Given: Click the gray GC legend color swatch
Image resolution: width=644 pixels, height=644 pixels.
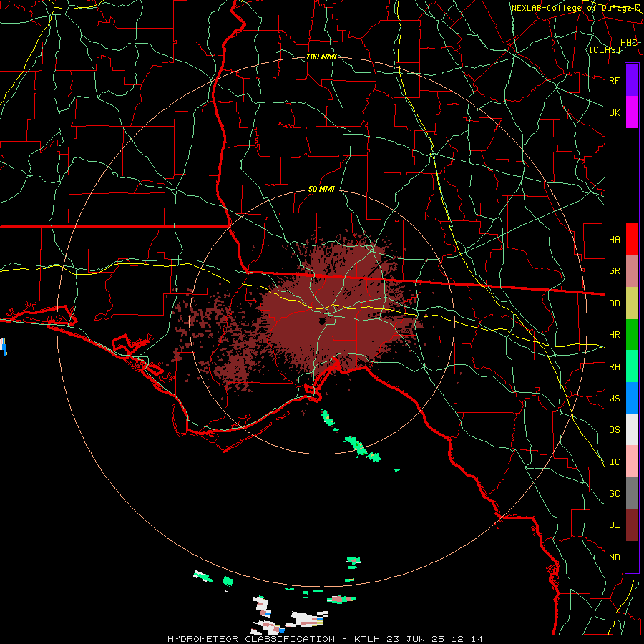Looking at the screenshot, I should 632,493.
